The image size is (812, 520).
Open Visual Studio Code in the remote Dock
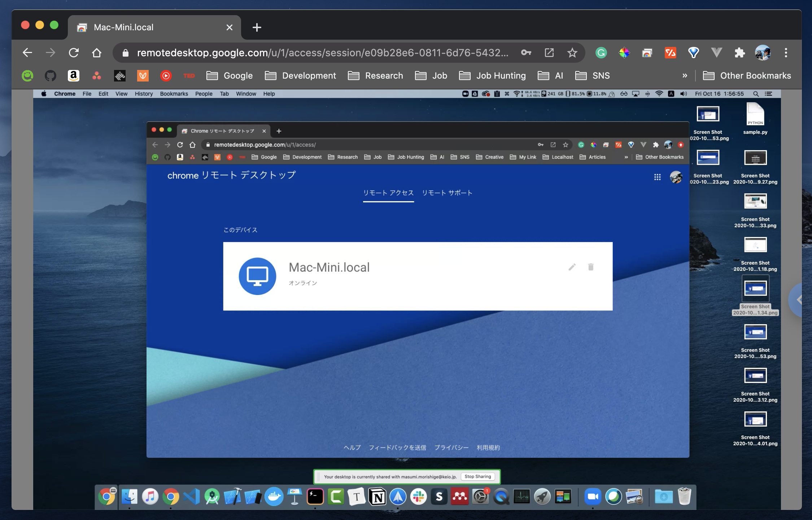click(x=191, y=497)
